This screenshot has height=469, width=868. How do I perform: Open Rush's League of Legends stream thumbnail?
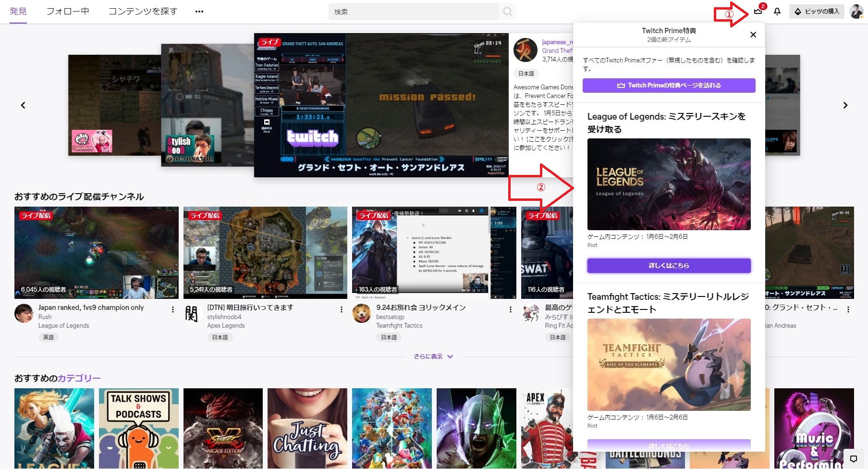click(97, 253)
